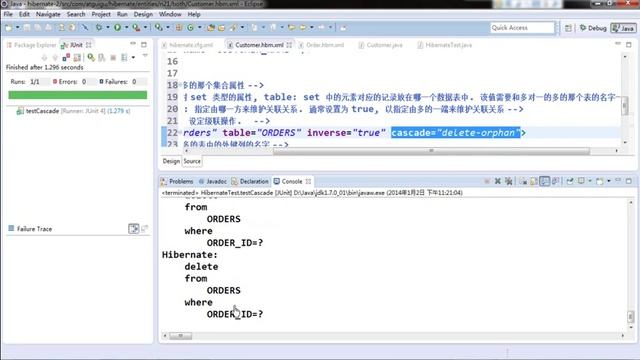Go to previous failure in JUnit view
The image size is (640, 360).
click(x=55, y=58)
